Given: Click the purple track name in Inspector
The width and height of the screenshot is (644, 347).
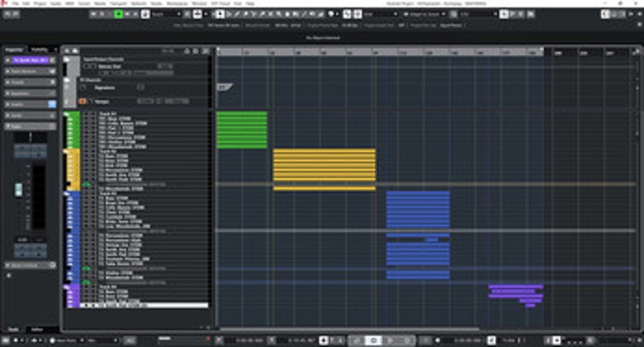Looking at the screenshot, I should click(x=31, y=61).
